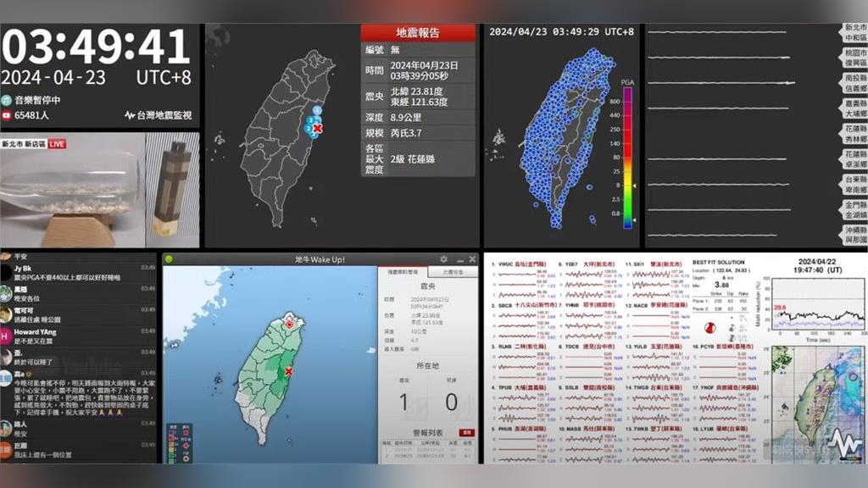Image resolution: width=868 pixels, height=488 pixels.
Task: Click red epicenter X on the dark report map
Action: coord(318,129)
